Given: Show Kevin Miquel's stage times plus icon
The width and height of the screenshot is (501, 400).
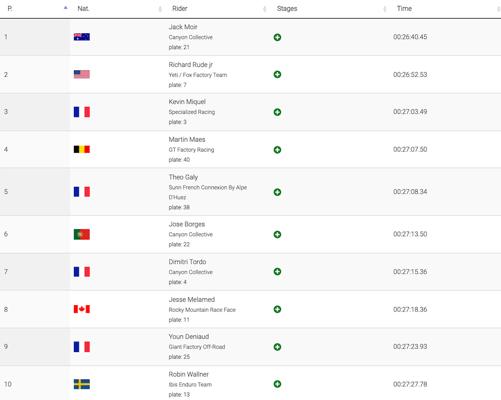Looking at the screenshot, I should coord(277,112).
